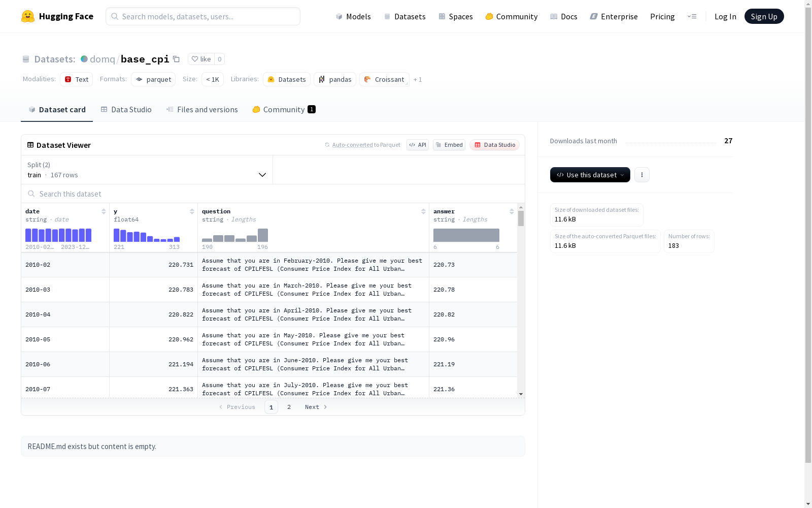Click the Croissant library tag
This screenshot has height=508, width=812.
384,79
